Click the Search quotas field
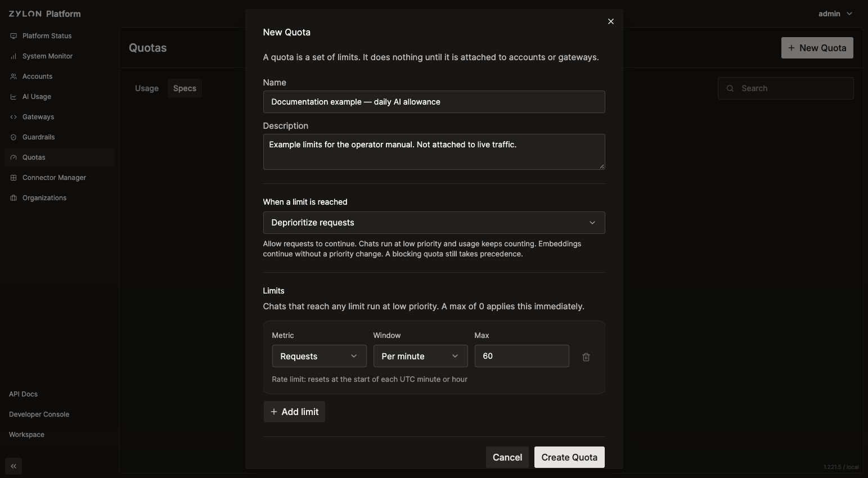868x478 pixels. click(x=786, y=88)
